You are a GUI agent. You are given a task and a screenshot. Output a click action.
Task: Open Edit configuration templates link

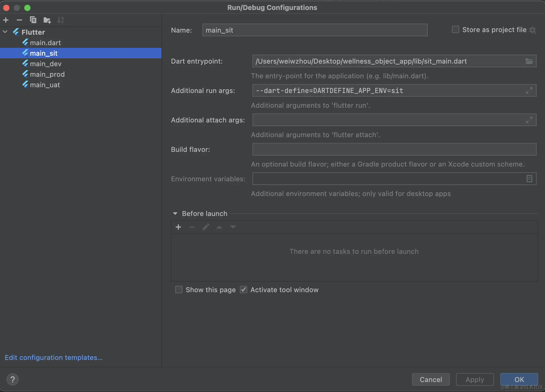[54, 358]
